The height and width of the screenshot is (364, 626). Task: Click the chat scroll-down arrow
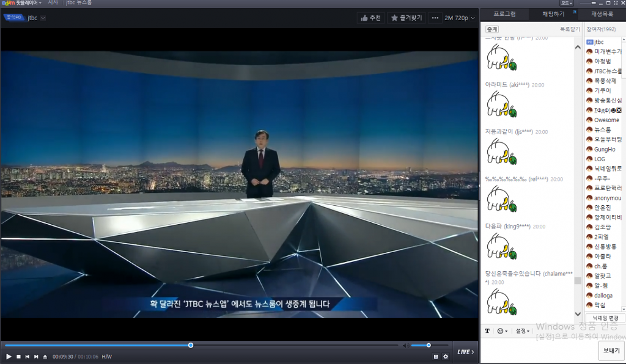point(578,314)
